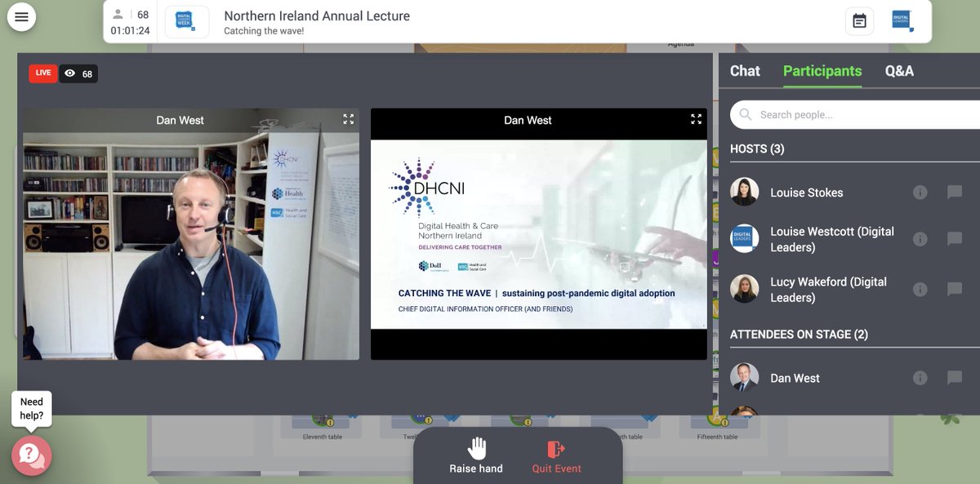Focus the Search people field

[x=855, y=115]
